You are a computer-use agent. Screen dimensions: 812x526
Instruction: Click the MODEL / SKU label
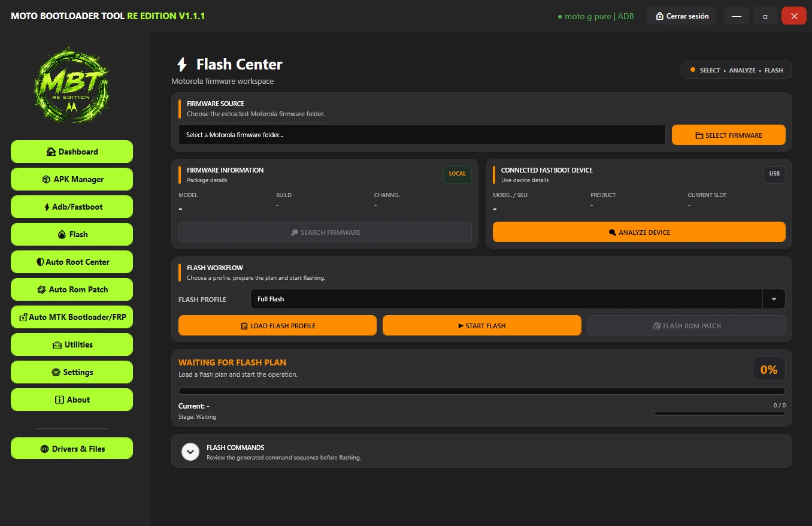[510, 195]
